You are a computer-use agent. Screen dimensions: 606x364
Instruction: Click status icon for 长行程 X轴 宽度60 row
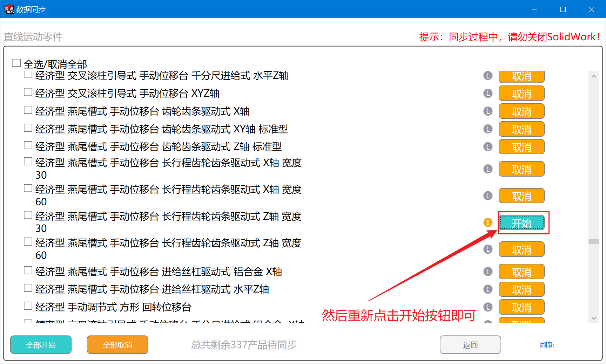(x=488, y=196)
